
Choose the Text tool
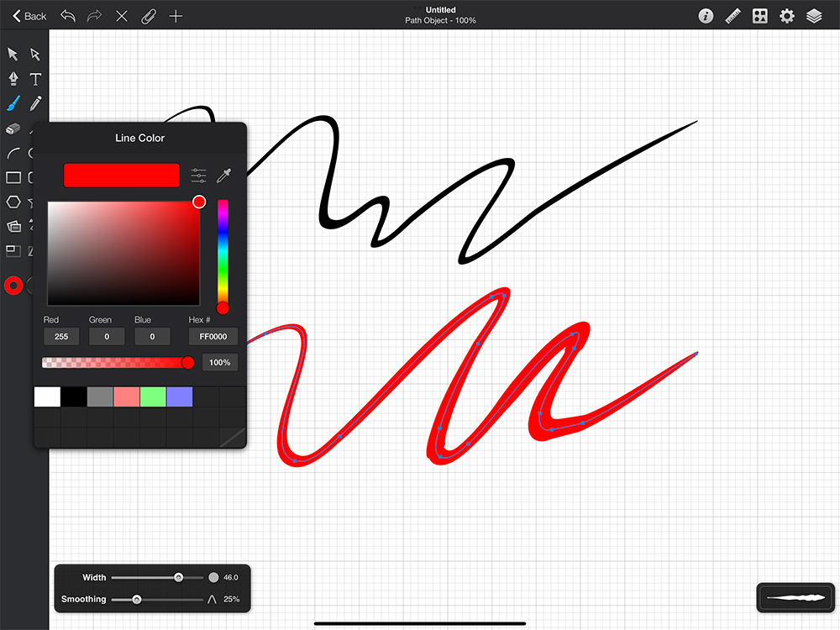point(35,79)
